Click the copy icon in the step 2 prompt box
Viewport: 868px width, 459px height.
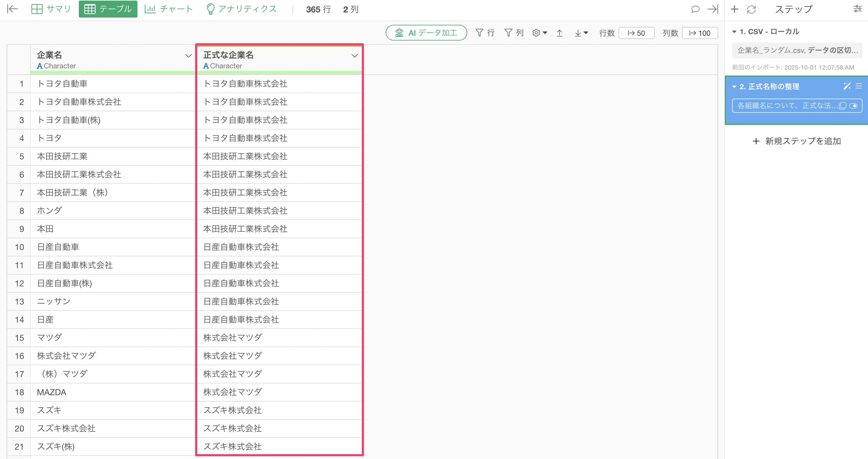842,106
